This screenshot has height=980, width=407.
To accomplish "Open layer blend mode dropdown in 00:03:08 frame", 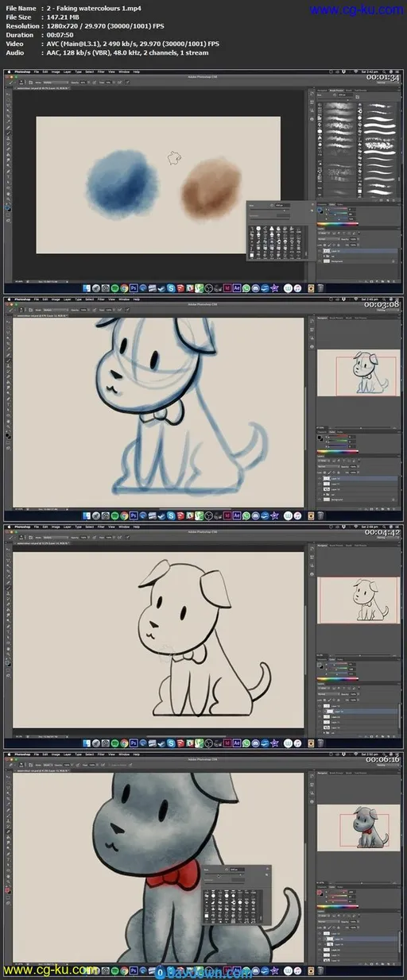I will click(x=328, y=466).
